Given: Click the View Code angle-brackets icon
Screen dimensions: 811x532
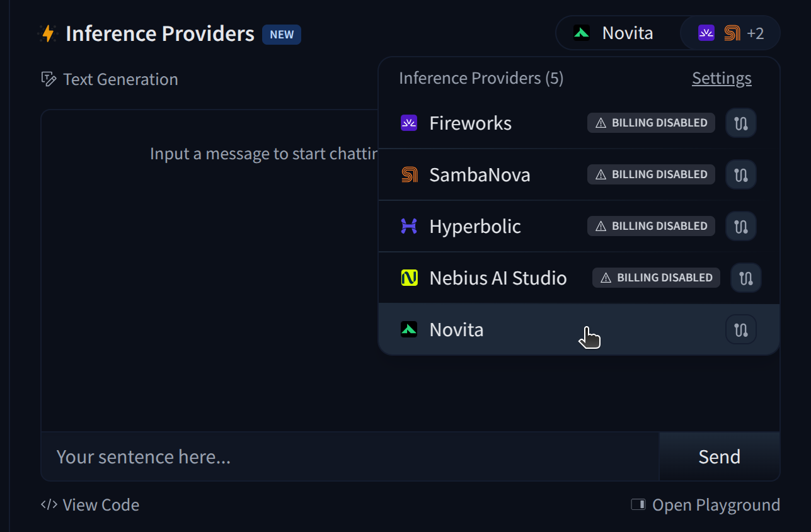Looking at the screenshot, I should 48,504.
